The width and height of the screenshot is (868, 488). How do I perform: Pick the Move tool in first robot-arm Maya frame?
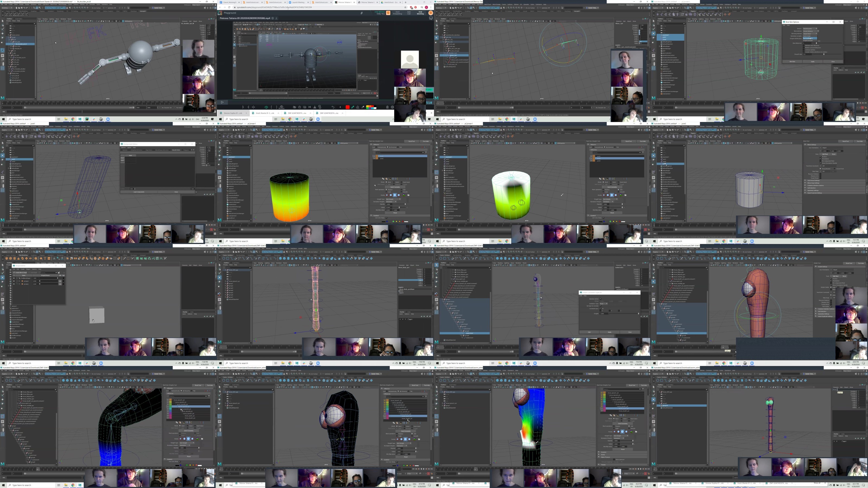tap(2, 34)
